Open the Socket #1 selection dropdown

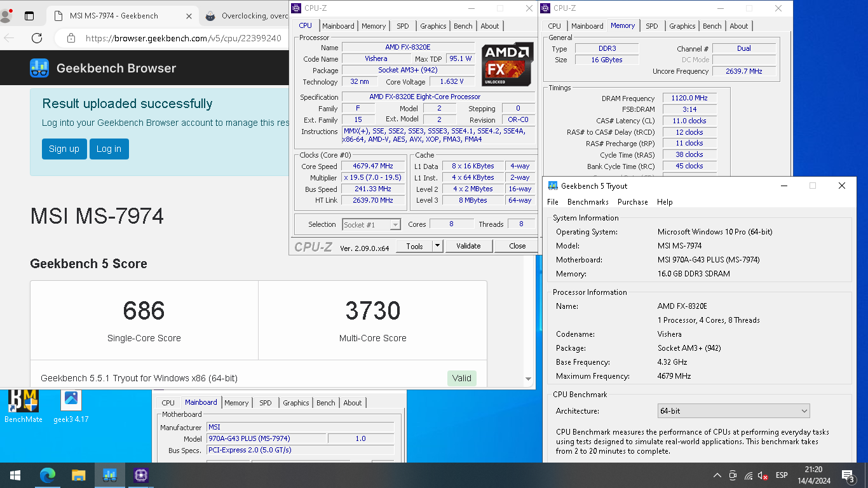pos(372,224)
